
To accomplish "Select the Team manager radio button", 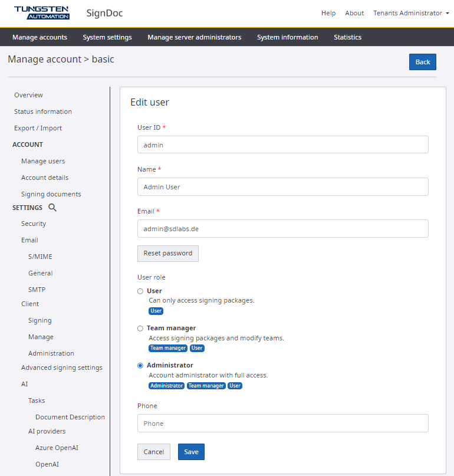I will 140,329.
